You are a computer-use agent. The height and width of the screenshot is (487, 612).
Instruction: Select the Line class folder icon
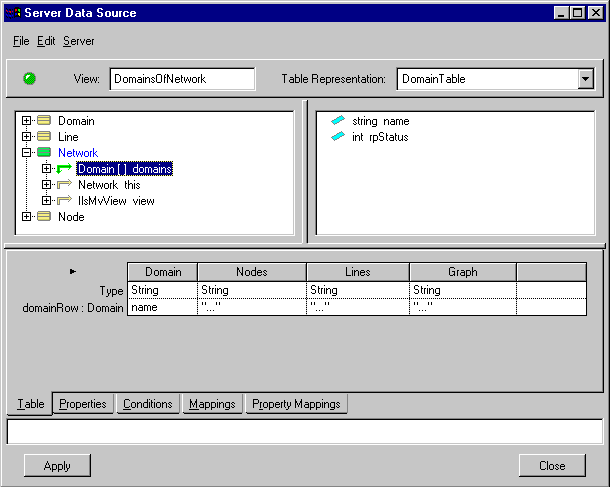44,137
